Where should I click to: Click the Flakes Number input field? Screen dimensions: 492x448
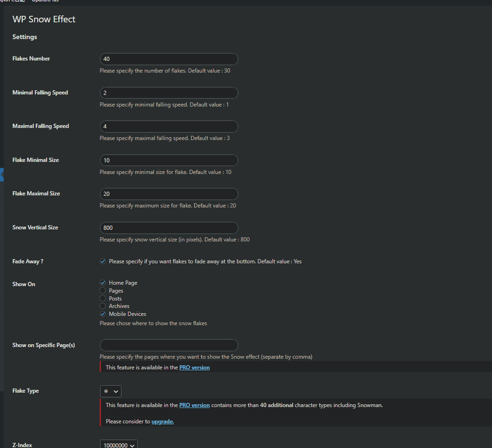[169, 59]
